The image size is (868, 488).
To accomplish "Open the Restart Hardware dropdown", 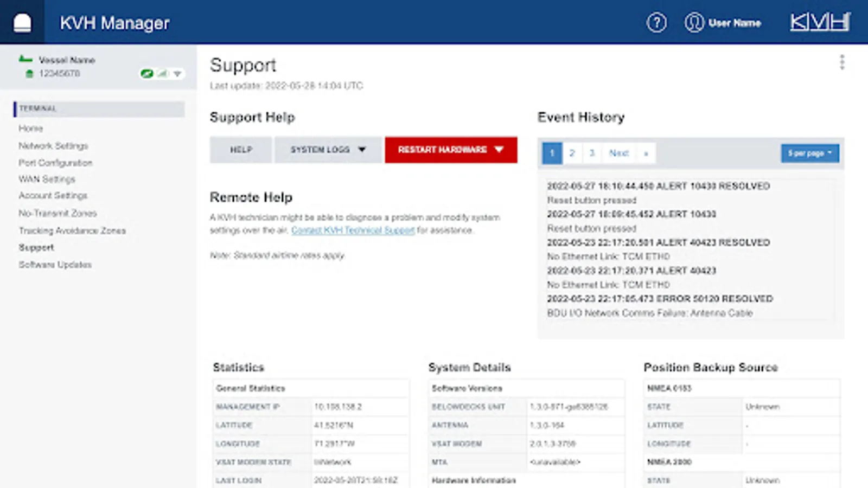I will click(x=451, y=150).
